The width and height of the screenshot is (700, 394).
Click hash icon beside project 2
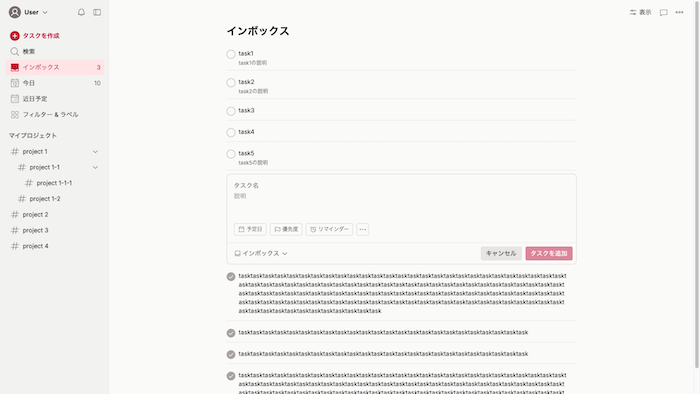click(x=15, y=215)
